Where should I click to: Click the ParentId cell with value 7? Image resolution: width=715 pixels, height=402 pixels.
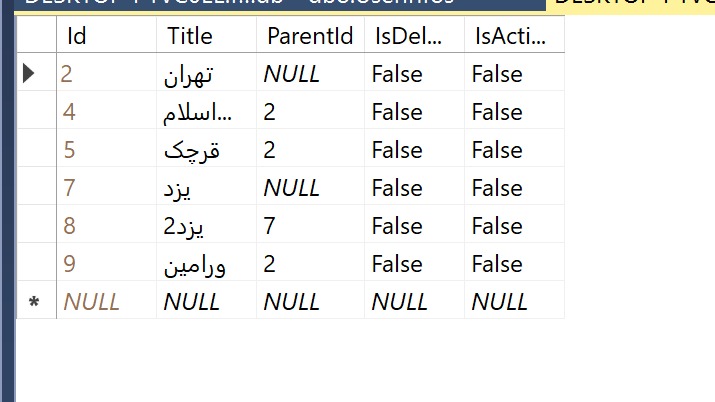(311, 224)
